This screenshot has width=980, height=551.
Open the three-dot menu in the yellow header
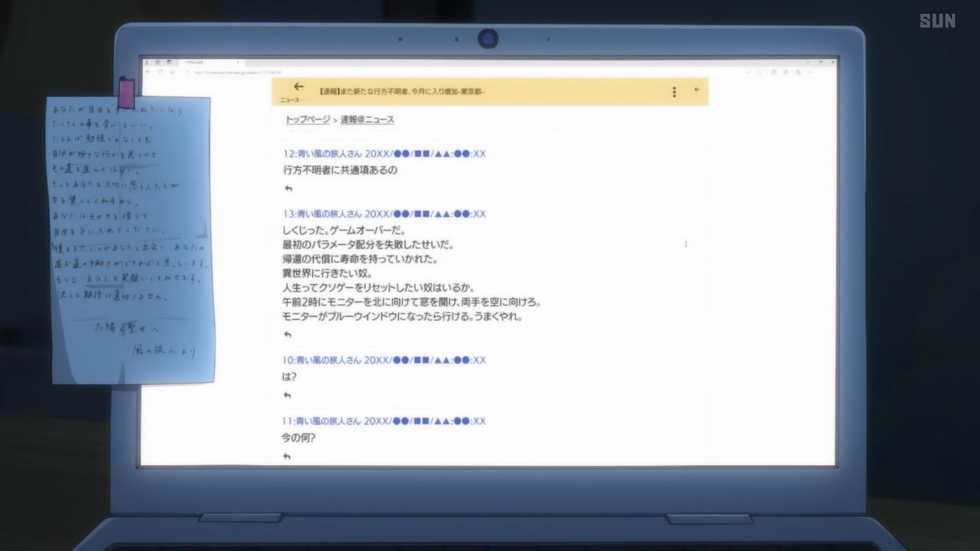[674, 92]
